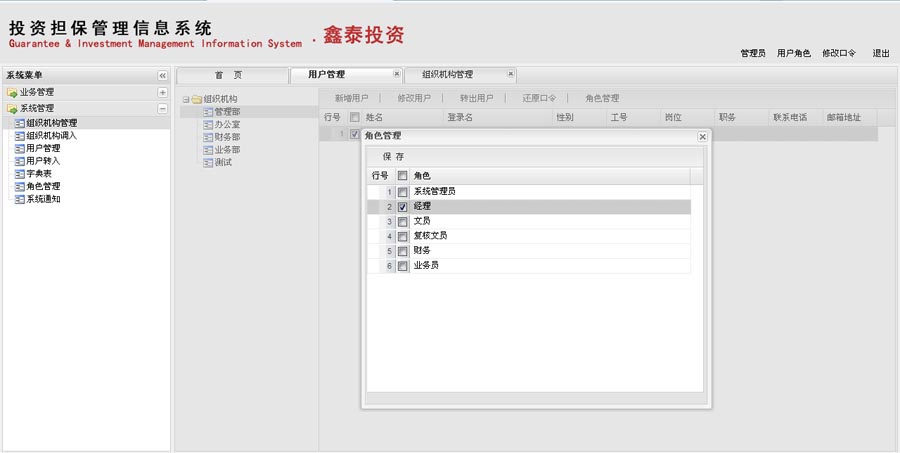The width and height of the screenshot is (900, 453).
Task: Click the 组织机构 folder icon in tree
Action: tap(196, 99)
